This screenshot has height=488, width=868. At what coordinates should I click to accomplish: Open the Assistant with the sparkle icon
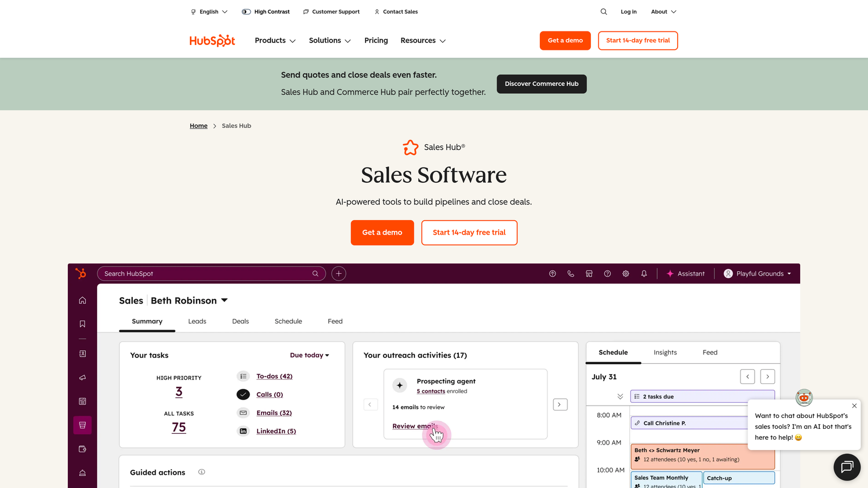[x=686, y=273]
